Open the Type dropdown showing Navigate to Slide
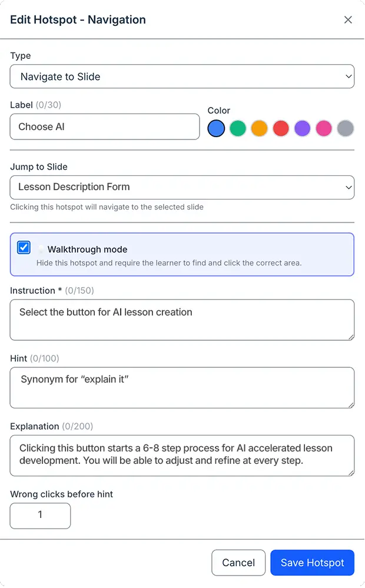The width and height of the screenshot is (365, 588). (x=182, y=76)
